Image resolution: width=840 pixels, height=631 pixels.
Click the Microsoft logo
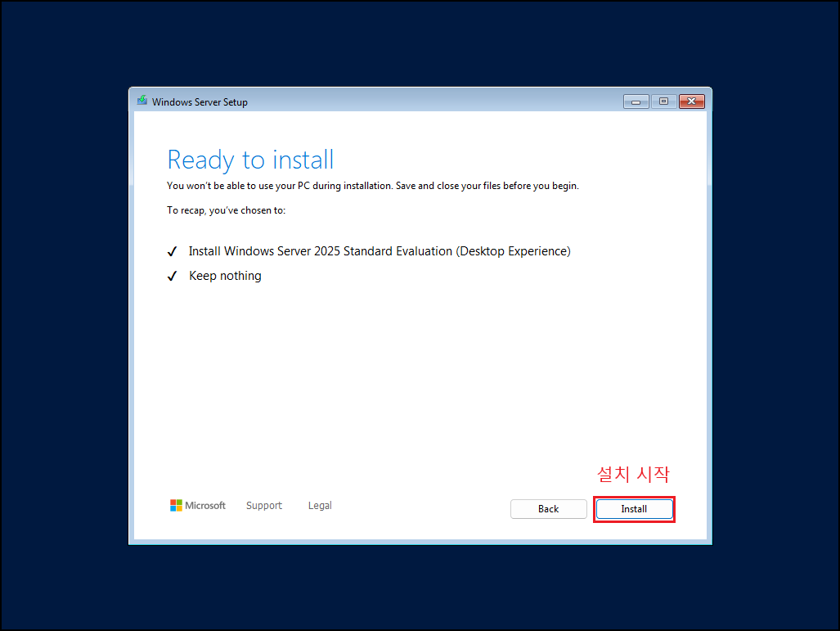[198, 506]
